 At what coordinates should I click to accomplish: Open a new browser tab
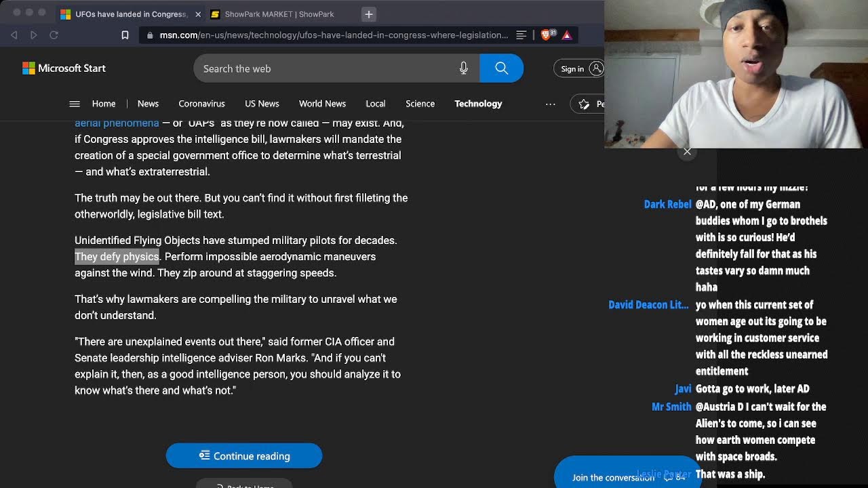pos(369,14)
